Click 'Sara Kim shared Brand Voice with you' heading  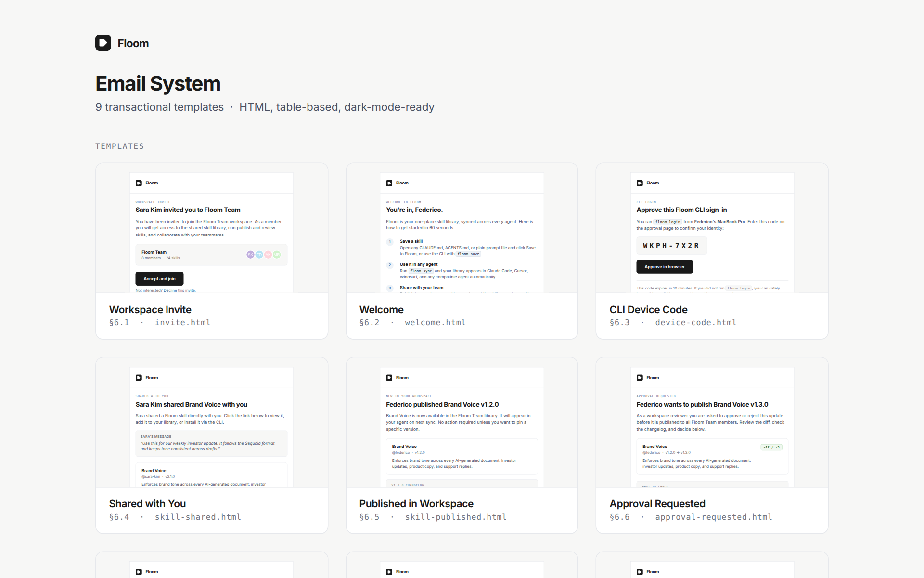191,405
